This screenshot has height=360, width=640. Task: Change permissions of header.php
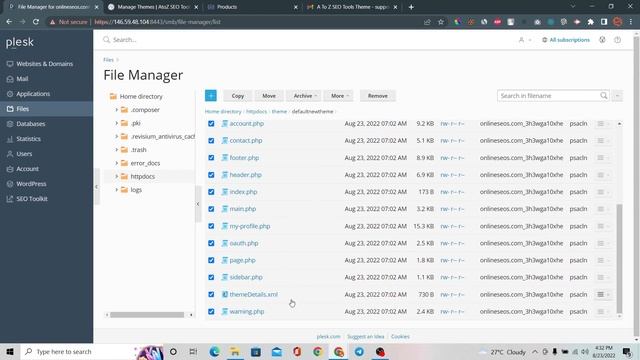[x=452, y=175]
